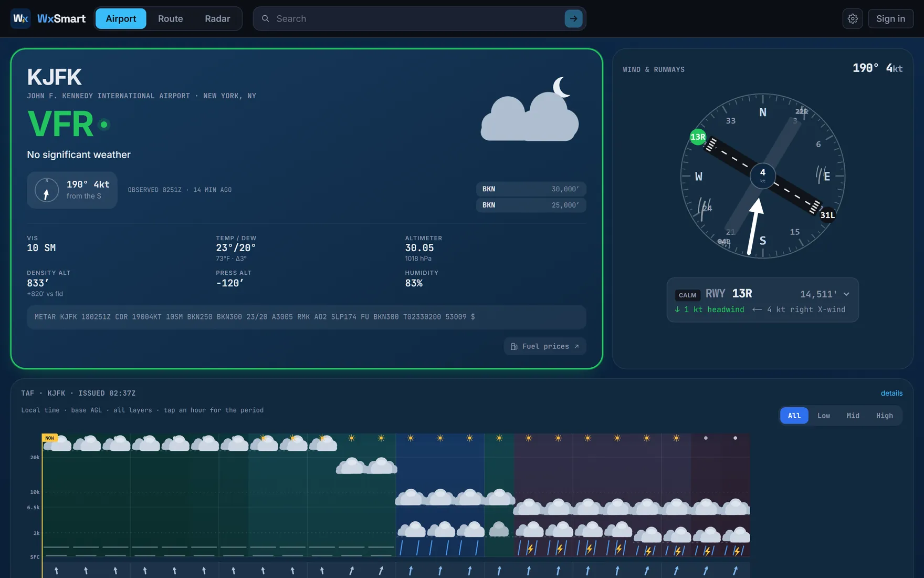924x578 pixels.
Task: Click the CALM badge
Action: tap(687, 295)
